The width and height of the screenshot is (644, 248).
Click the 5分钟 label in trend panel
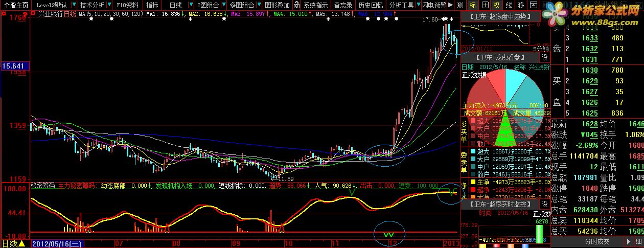click(x=541, y=48)
